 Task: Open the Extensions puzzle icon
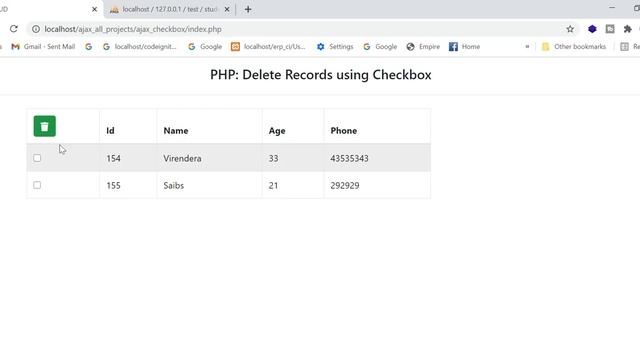[x=628, y=29]
